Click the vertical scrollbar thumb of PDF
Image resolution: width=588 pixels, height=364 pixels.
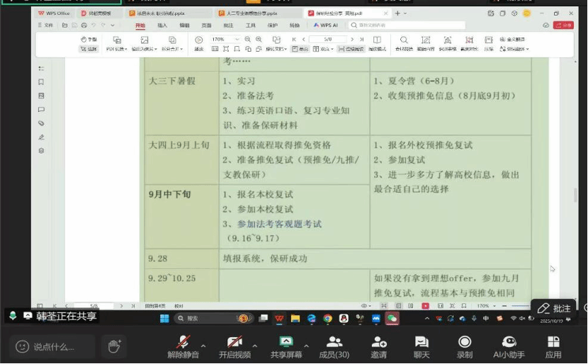coord(575,195)
